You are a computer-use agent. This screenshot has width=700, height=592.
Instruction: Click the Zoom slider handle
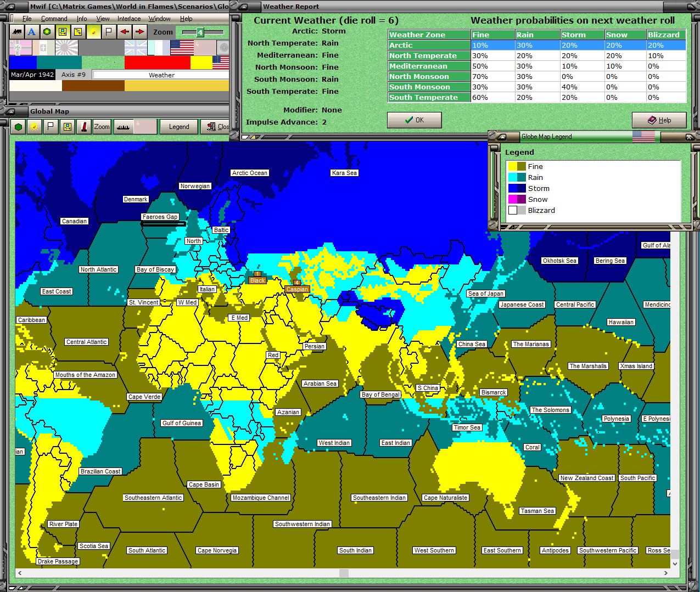200,32
